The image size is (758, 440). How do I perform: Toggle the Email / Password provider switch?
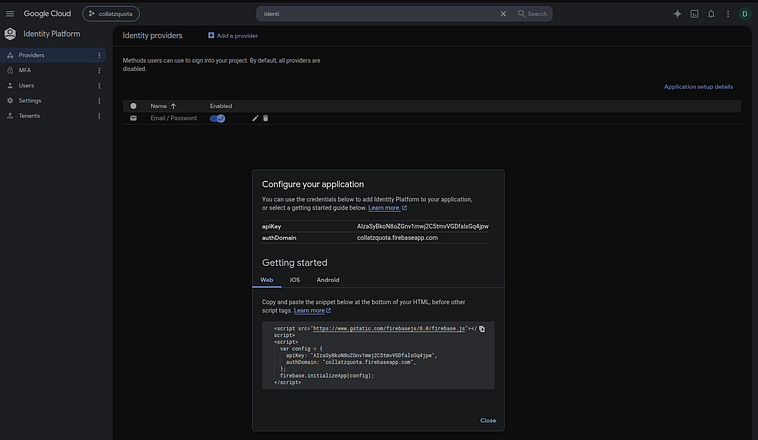pyautogui.click(x=218, y=118)
